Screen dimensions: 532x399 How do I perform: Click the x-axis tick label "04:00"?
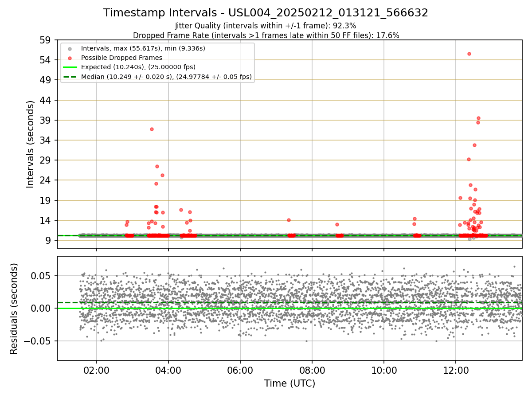point(168,370)
